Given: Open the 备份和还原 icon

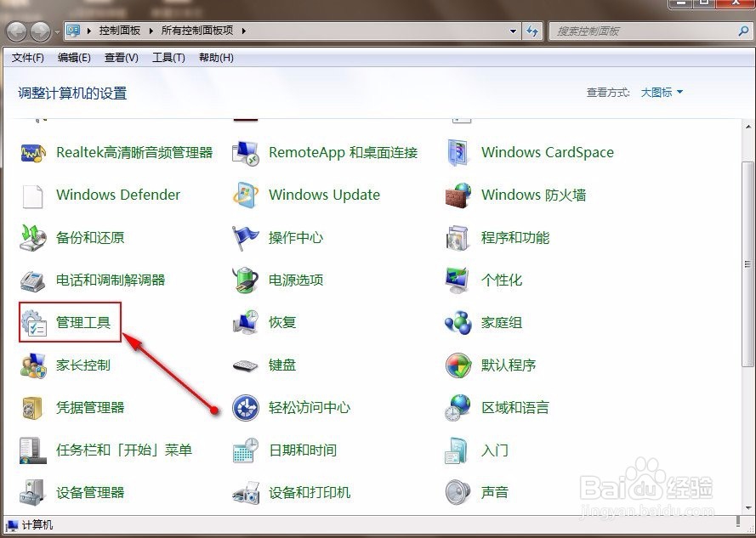Looking at the screenshot, I should tap(33, 238).
